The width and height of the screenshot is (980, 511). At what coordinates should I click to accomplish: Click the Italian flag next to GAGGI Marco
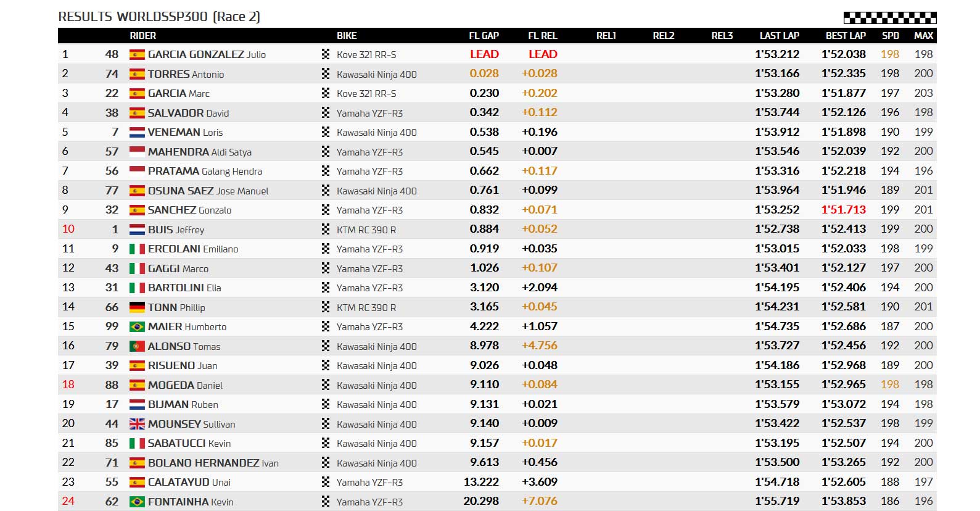click(x=137, y=268)
